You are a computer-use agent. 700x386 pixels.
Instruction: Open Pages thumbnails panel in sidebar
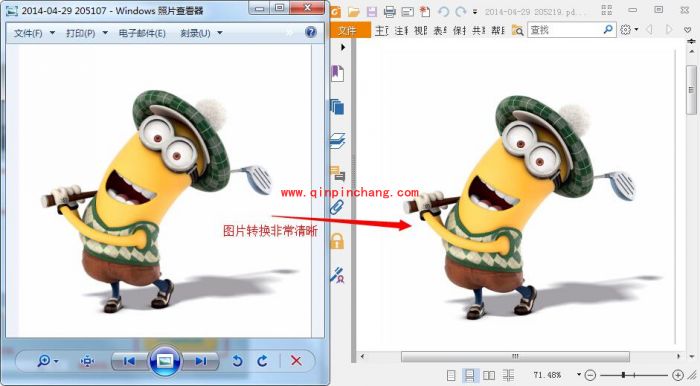[337, 107]
